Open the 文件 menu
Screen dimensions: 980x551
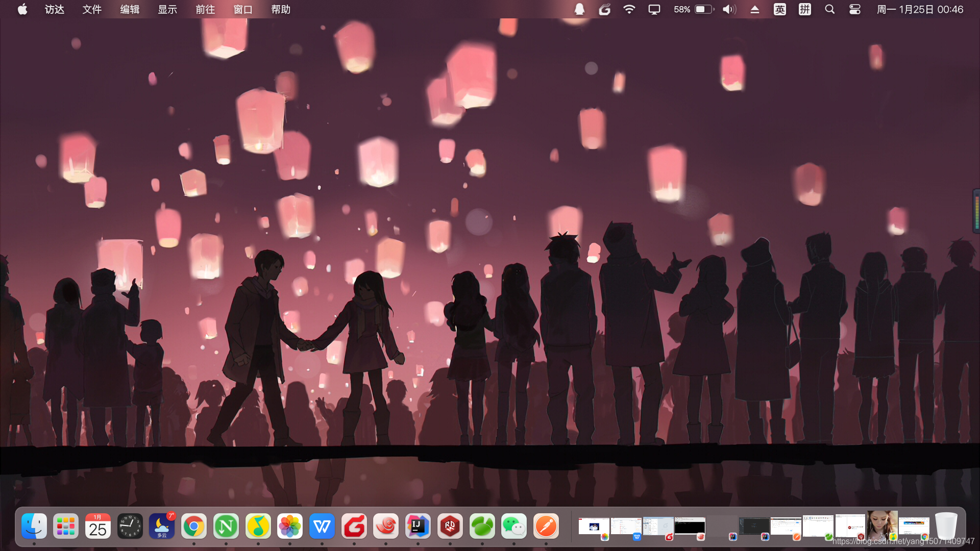[92, 9]
